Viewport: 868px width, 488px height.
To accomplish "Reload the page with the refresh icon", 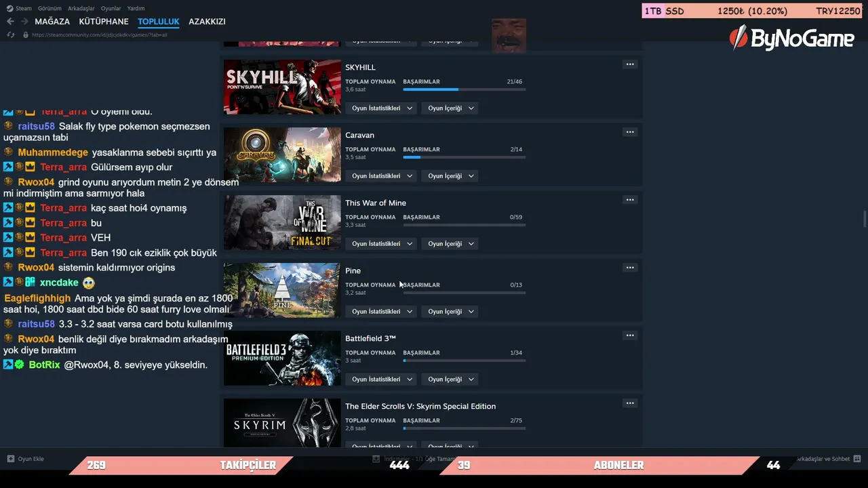I will point(11,35).
